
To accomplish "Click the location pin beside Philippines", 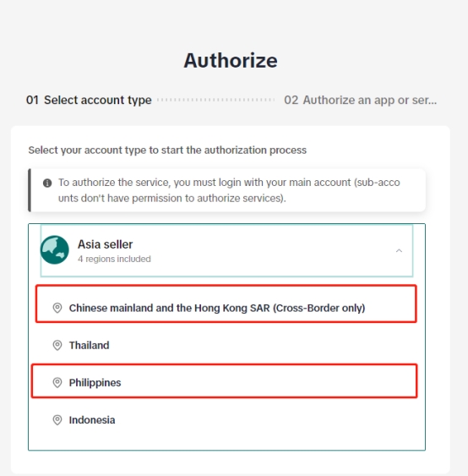I will 57,382.
